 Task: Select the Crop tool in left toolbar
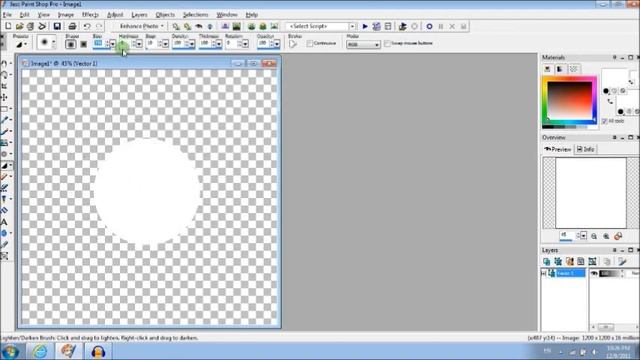[4, 86]
